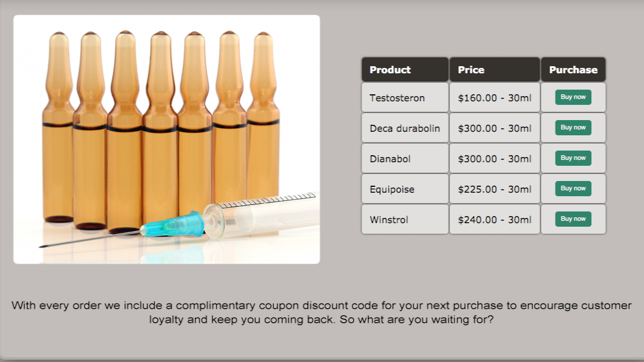Click Buy now for Testosteron

573,97
